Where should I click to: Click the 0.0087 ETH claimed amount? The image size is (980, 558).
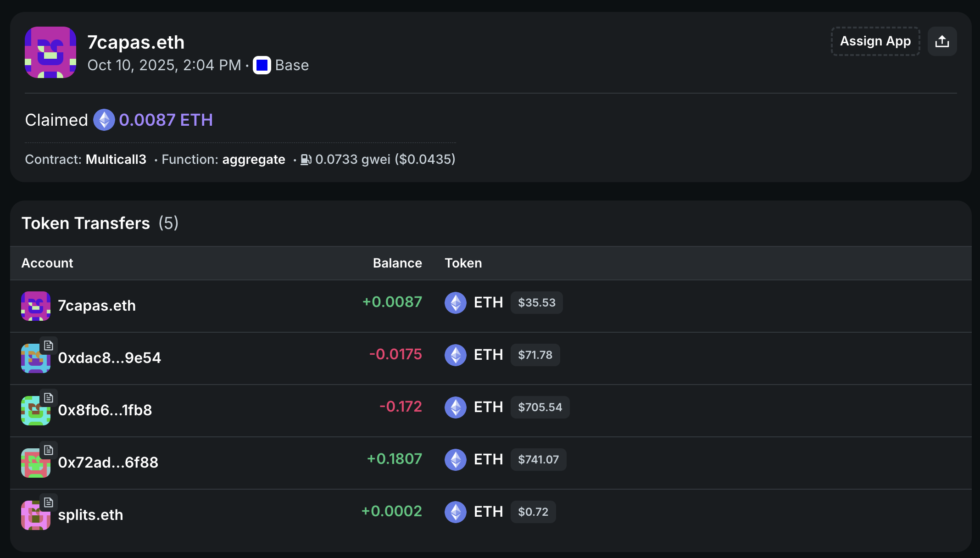(x=166, y=120)
